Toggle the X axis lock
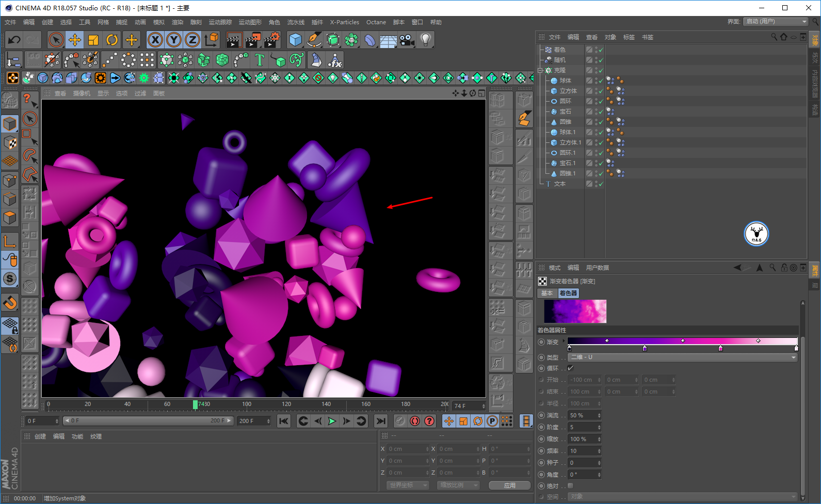 coord(155,40)
